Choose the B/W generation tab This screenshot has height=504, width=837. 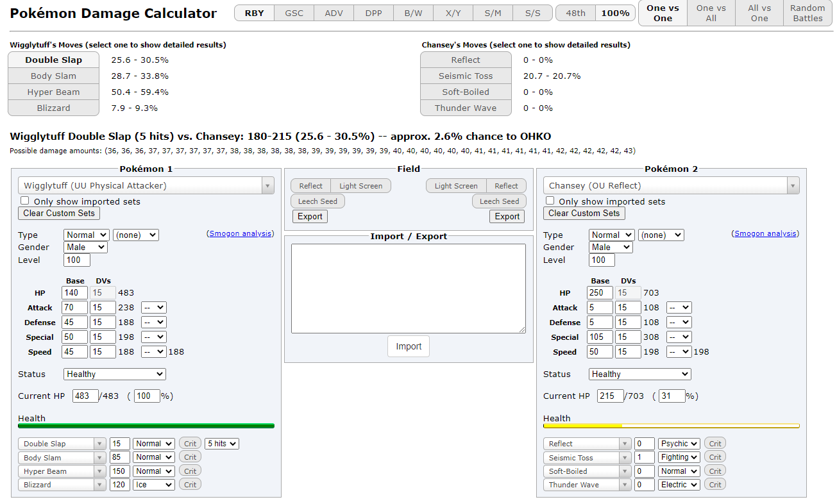[414, 13]
